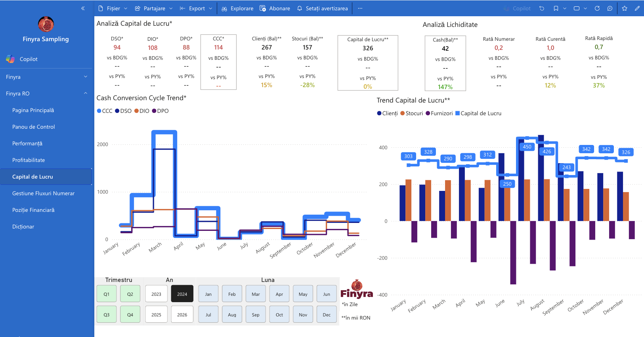
Task: Click the Finyra pomegranate logo in sidebar
Action: click(46, 24)
